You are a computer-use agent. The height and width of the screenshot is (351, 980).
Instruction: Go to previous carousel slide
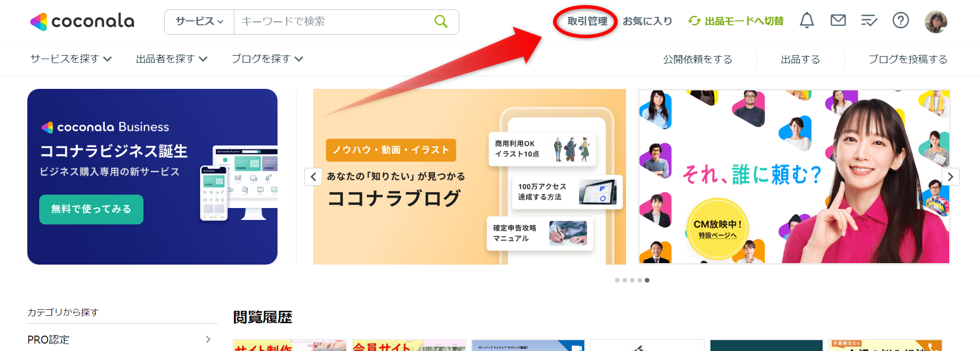point(313,177)
